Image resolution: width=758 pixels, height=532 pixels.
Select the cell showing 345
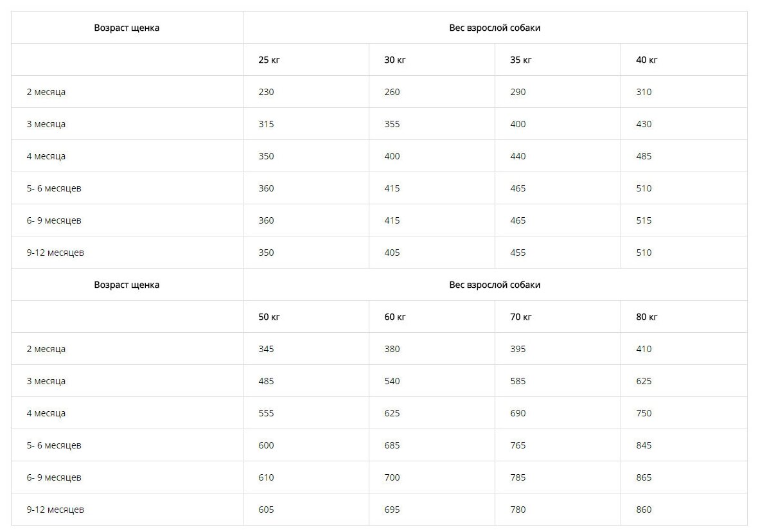pyautogui.click(x=266, y=349)
